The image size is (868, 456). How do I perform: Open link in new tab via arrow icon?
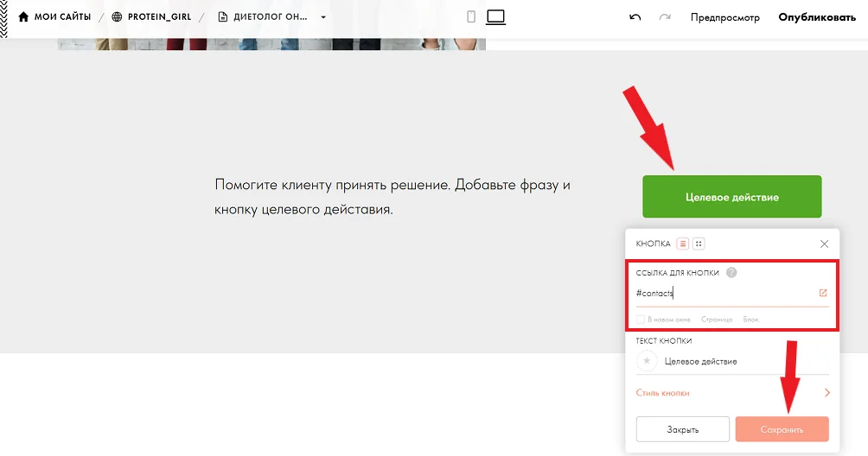tap(822, 293)
